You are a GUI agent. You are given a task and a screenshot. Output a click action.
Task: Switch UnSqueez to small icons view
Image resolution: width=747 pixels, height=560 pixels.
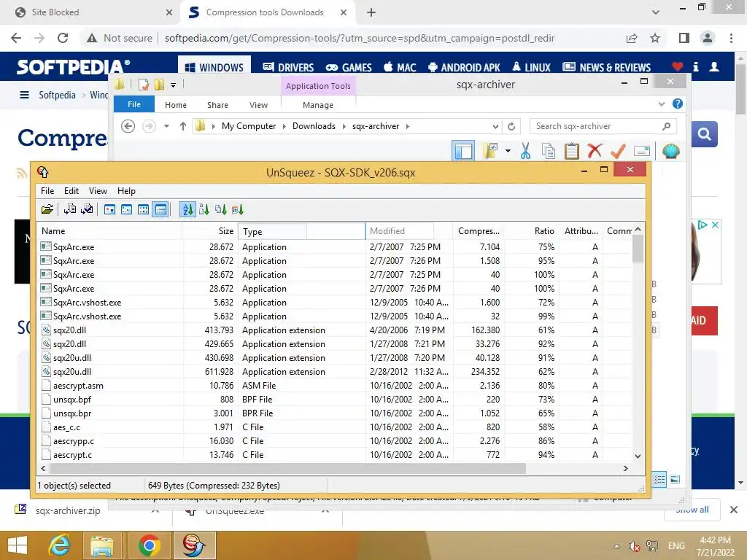coord(126,209)
